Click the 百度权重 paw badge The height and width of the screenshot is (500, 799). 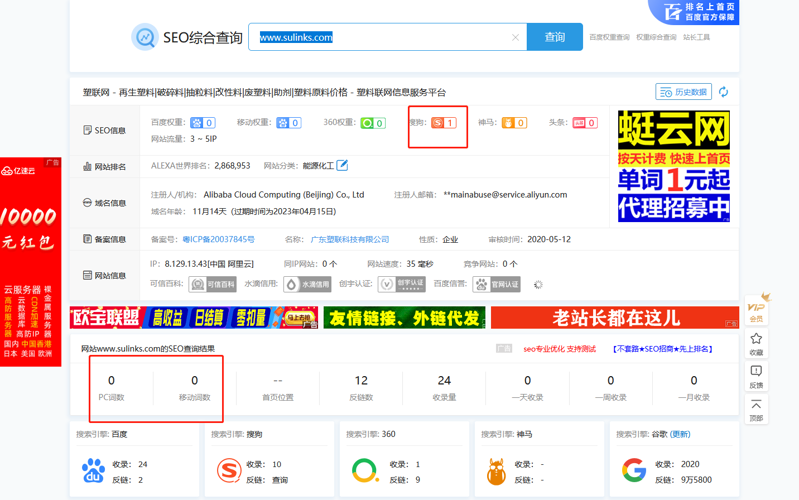click(x=203, y=123)
